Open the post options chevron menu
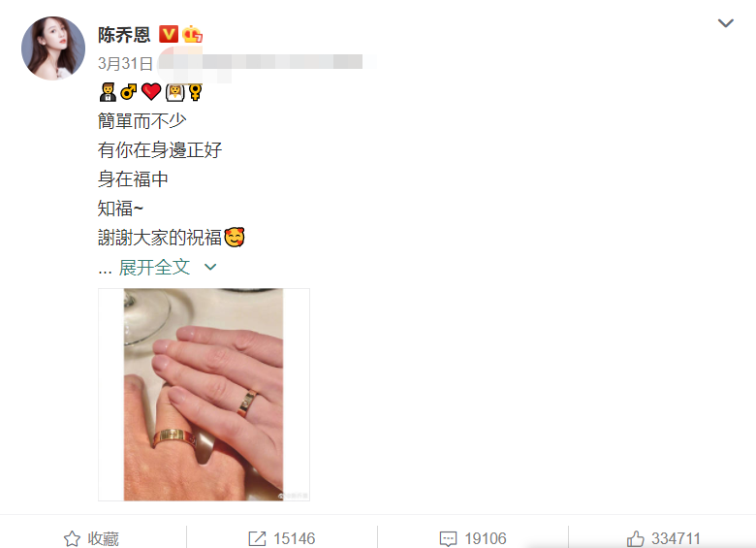This screenshot has width=756, height=548. click(726, 23)
